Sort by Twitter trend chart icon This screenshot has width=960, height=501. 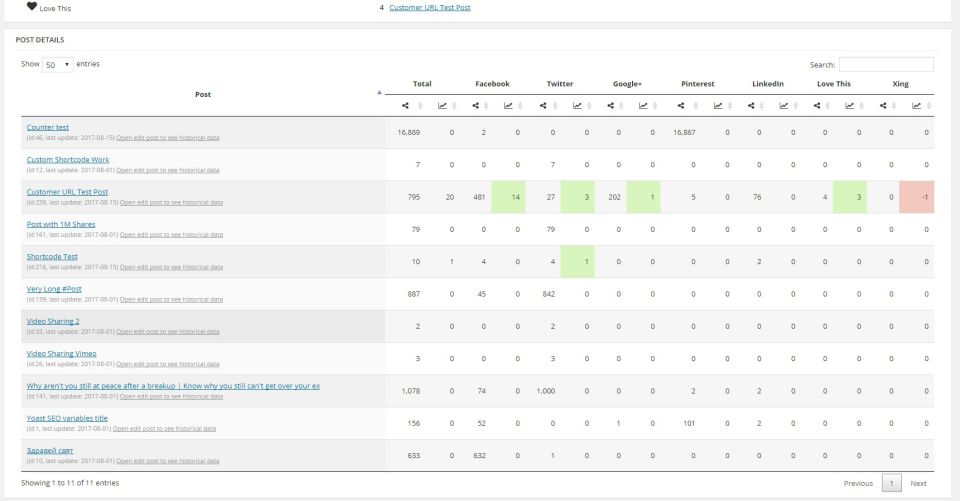(578, 105)
